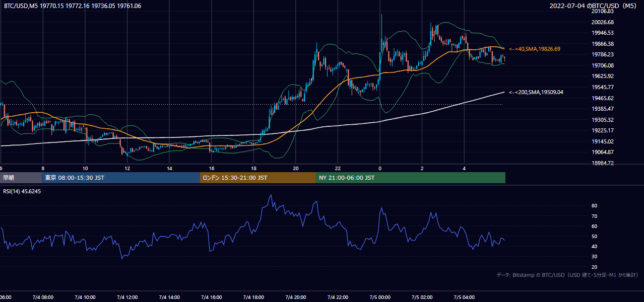Image resolution: width=644 pixels, height=302 pixels.
Task: Click the 7/5 02:00 date label
Action: click(422, 297)
